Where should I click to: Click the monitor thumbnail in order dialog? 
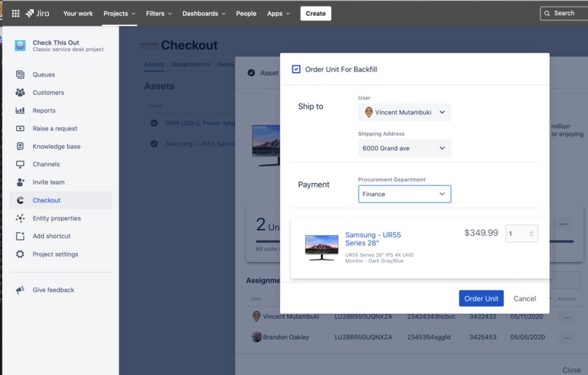coord(322,247)
